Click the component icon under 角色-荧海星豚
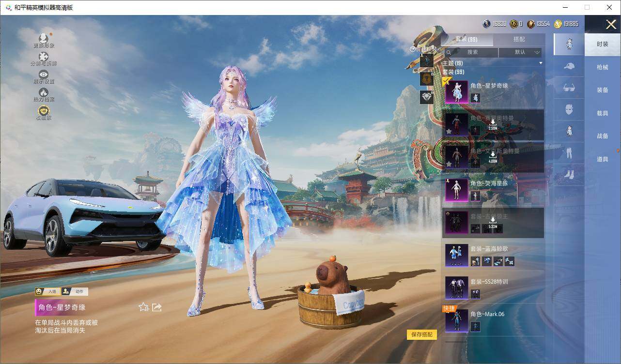The width and height of the screenshot is (621, 364). [x=475, y=196]
